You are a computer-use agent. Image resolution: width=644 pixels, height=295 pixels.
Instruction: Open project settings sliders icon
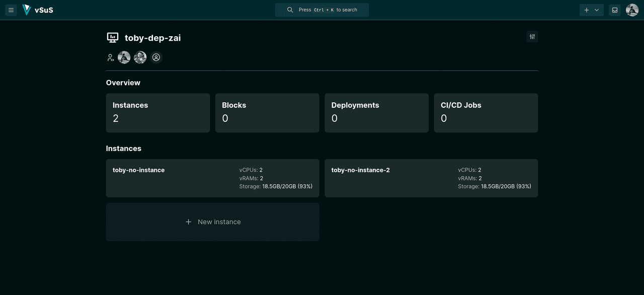click(532, 37)
